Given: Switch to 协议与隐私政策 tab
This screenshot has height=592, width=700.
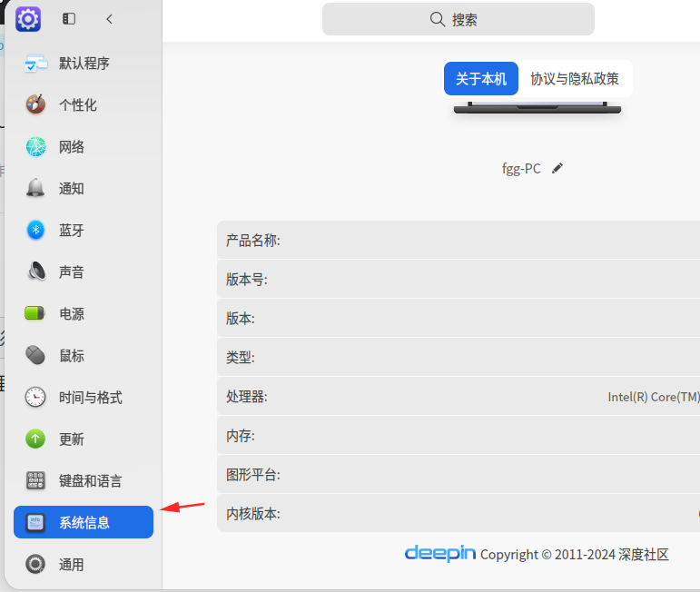Looking at the screenshot, I should [575, 79].
